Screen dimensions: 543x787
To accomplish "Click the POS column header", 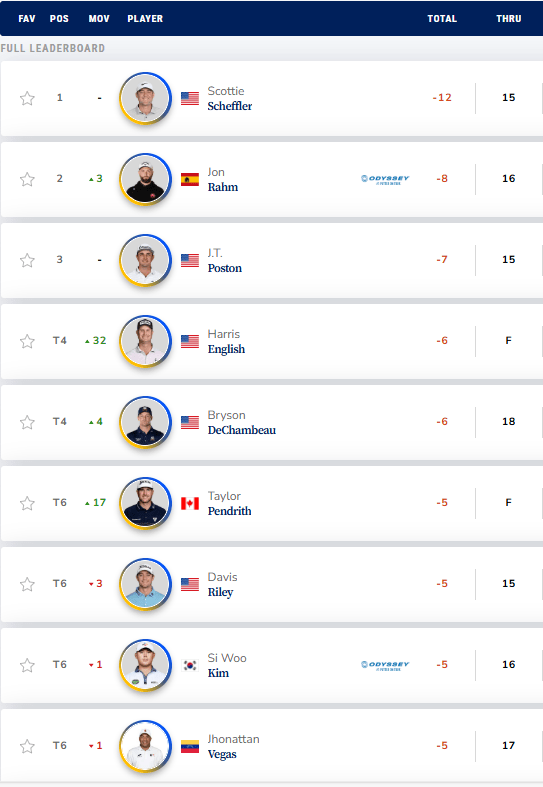I will tap(59, 19).
